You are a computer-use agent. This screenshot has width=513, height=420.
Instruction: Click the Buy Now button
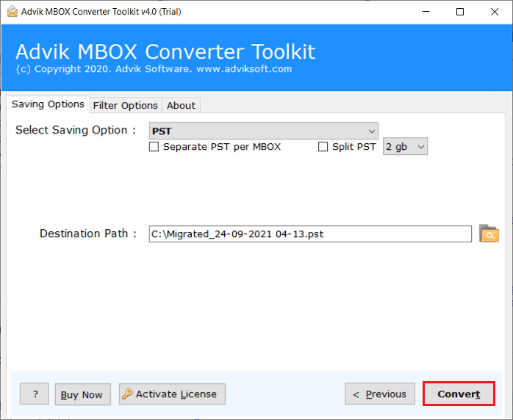coord(83,394)
